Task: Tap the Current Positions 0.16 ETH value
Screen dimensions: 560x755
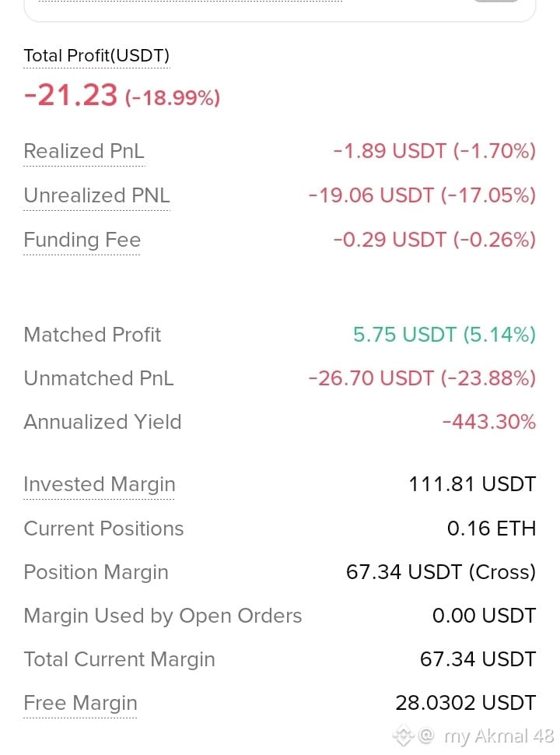Action: [492, 528]
